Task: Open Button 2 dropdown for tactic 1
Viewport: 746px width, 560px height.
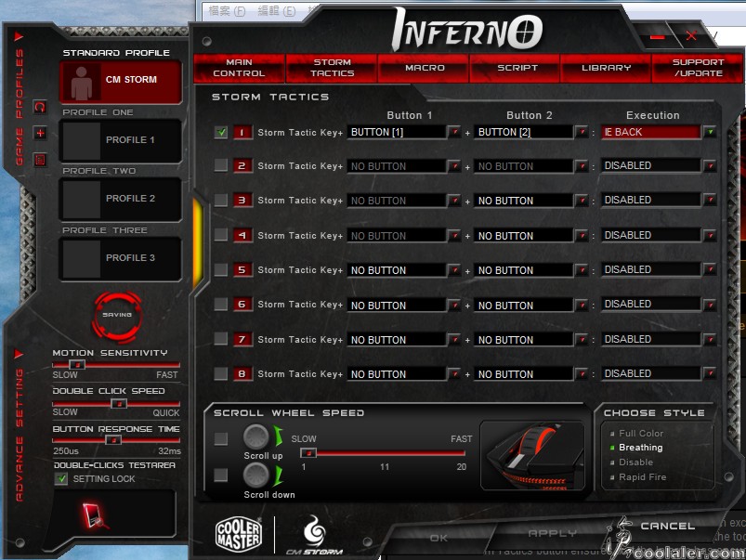Action: pyautogui.click(x=582, y=132)
